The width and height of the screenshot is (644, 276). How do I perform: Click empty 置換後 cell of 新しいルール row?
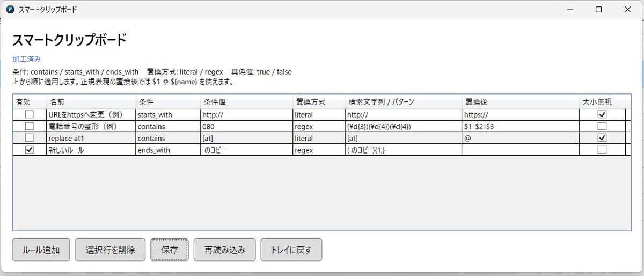click(521, 150)
